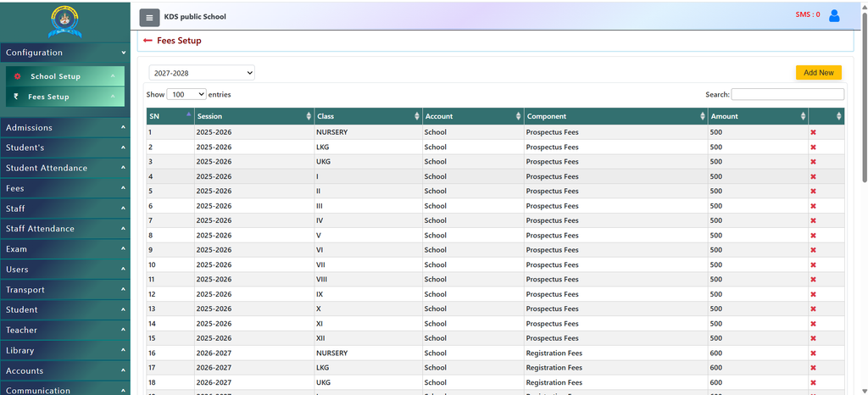Open the Teacher sidebar menu
This screenshot has width=868, height=395.
(x=64, y=331)
